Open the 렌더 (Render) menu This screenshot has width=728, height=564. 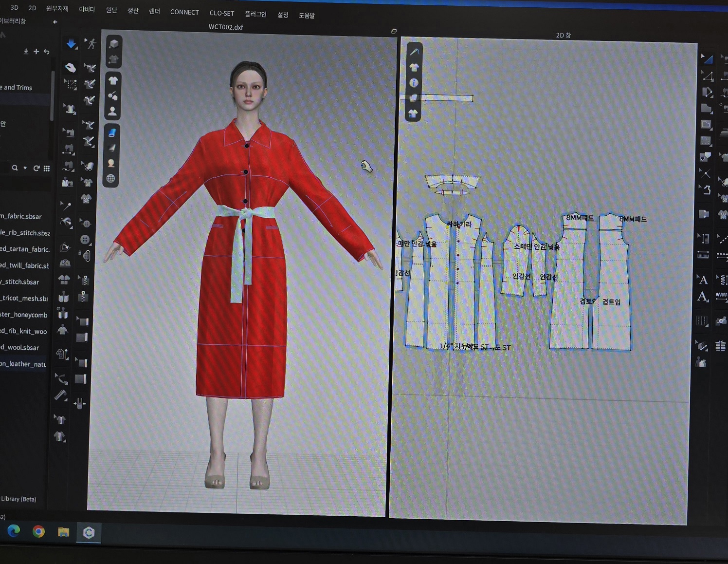click(x=154, y=11)
